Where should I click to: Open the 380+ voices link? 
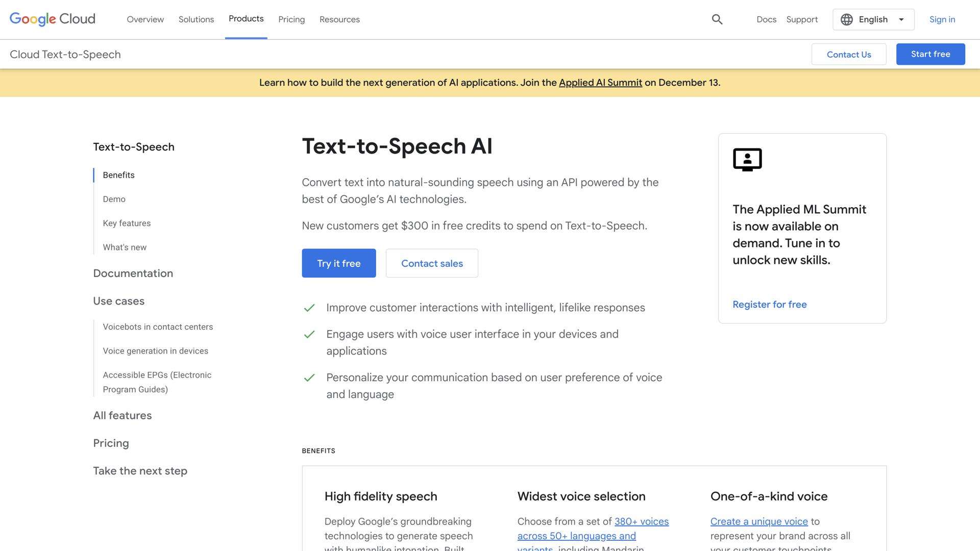pyautogui.click(x=641, y=521)
